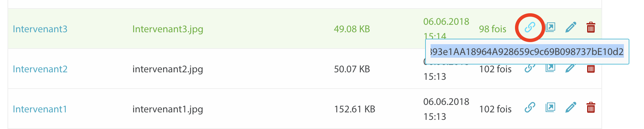The image size is (644, 129).
Task: Show the shortcode link icon for Intervenant1
Action: tap(530, 108)
